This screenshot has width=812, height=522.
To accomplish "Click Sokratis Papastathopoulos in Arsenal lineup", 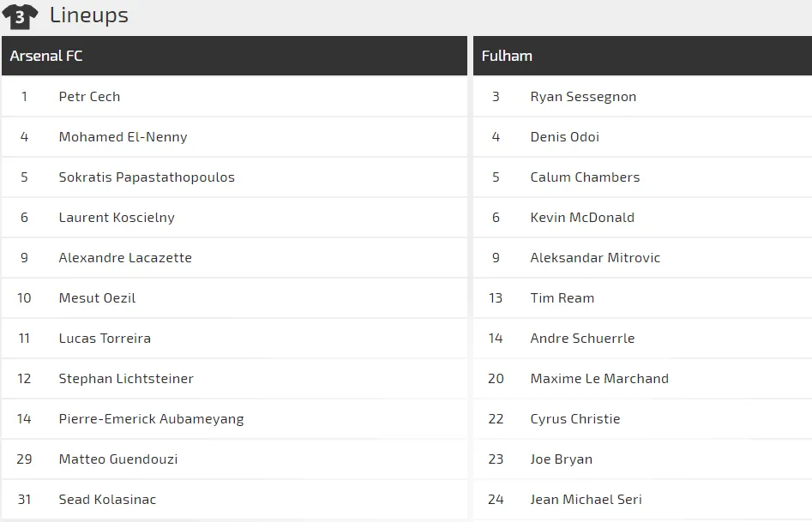I will point(147,177).
